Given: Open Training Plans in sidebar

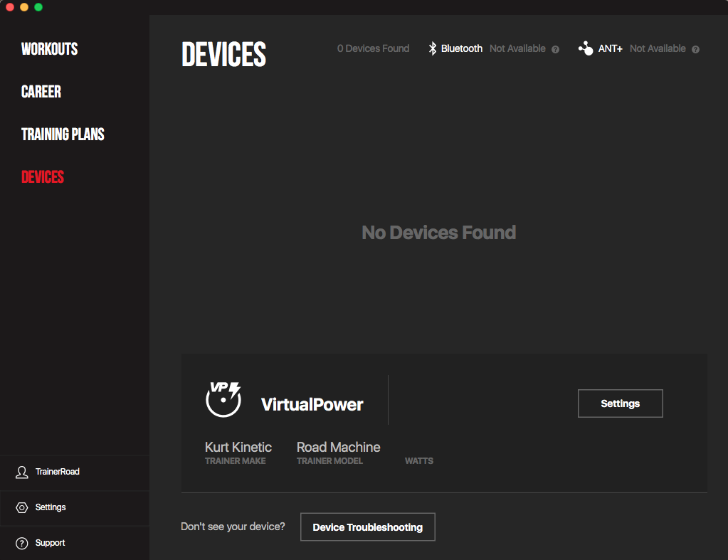Looking at the screenshot, I should 63,134.
